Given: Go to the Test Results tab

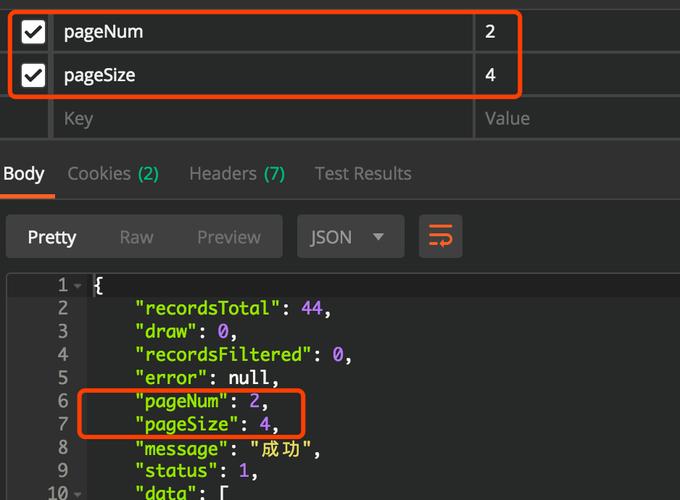Looking at the screenshot, I should pos(363,173).
